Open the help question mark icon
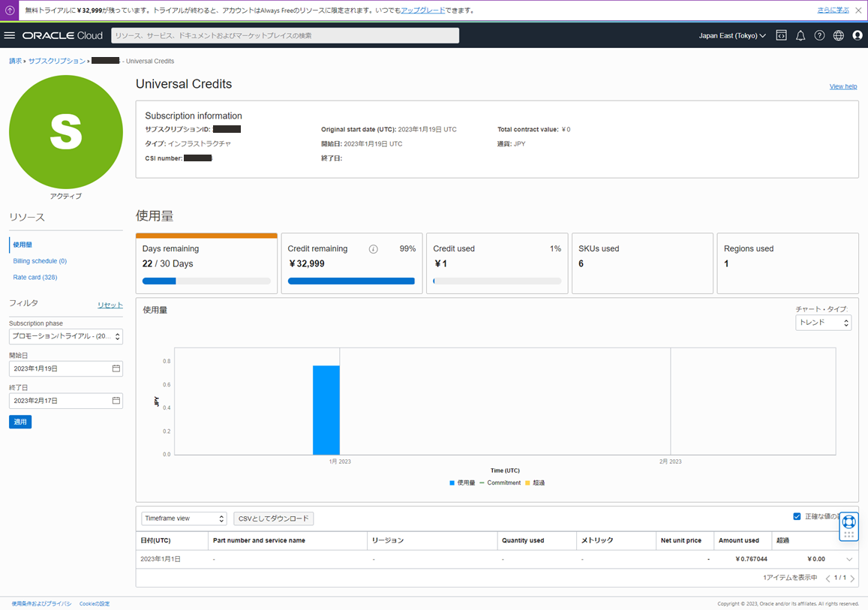This screenshot has width=868, height=610. [x=819, y=35]
